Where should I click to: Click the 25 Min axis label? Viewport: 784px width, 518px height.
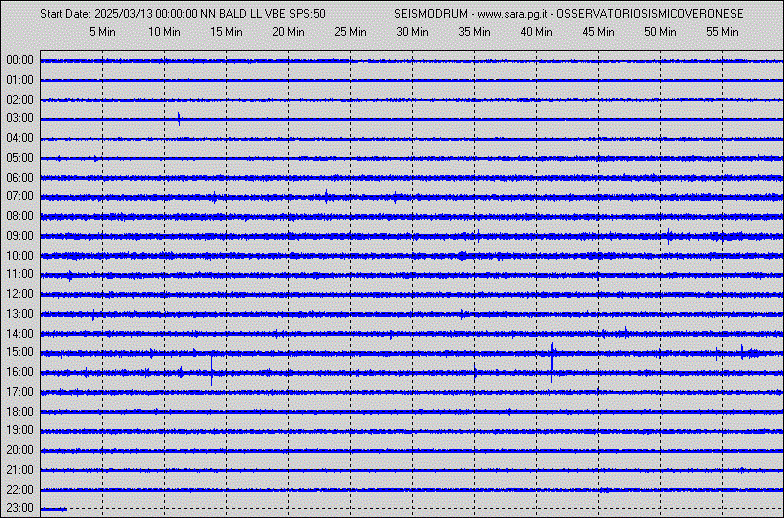(350, 32)
